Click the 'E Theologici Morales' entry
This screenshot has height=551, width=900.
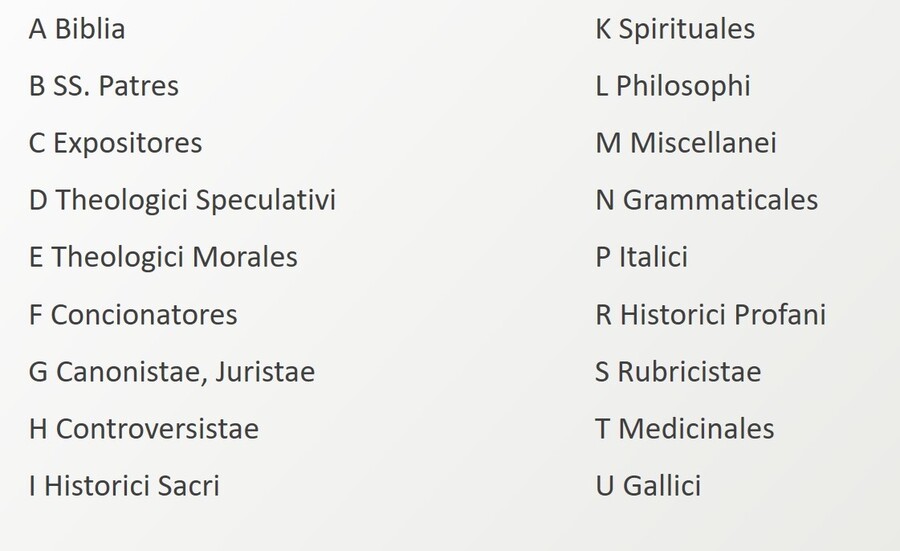pos(163,257)
